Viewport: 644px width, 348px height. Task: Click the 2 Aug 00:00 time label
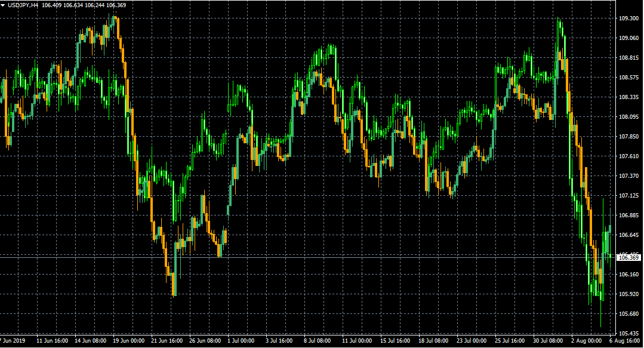point(586,341)
